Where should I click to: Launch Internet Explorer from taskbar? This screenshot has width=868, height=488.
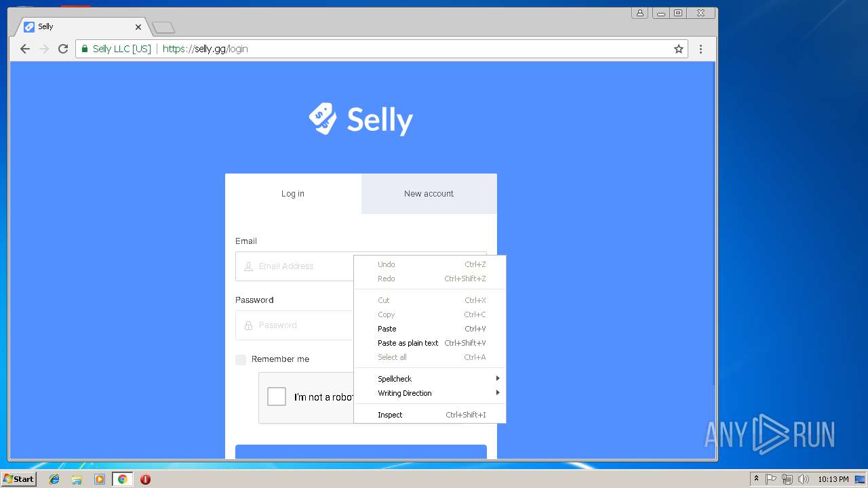[54, 479]
